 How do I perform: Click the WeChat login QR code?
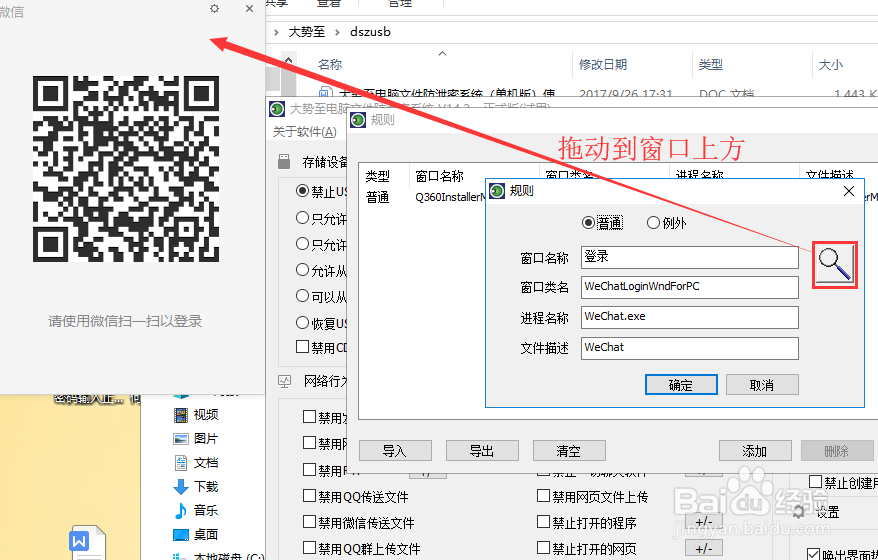click(x=126, y=169)
